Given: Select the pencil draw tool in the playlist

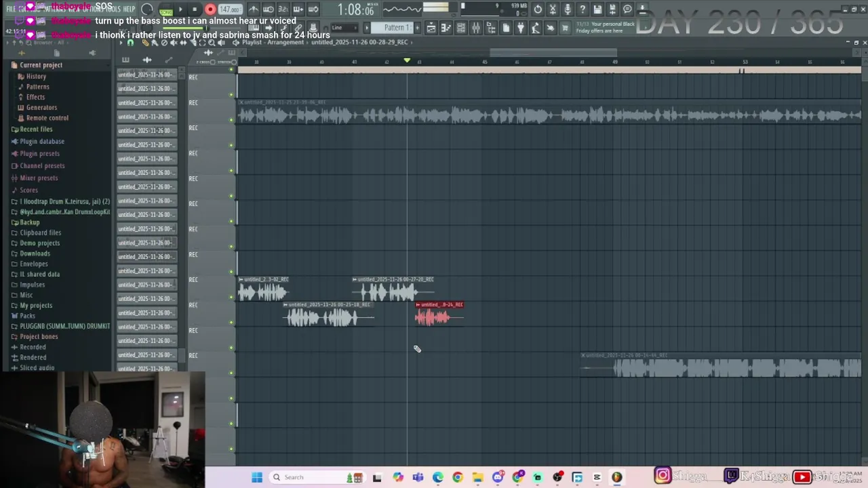Looking at the screenshot, I should [x=146, y=43].
